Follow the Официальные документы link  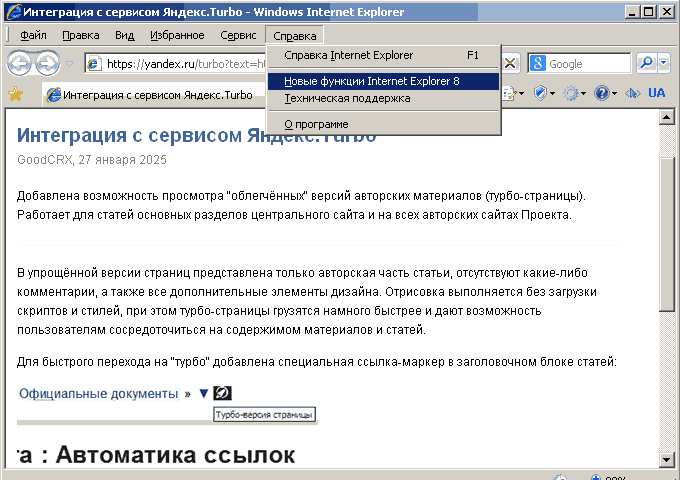click(x=98, y=393)
